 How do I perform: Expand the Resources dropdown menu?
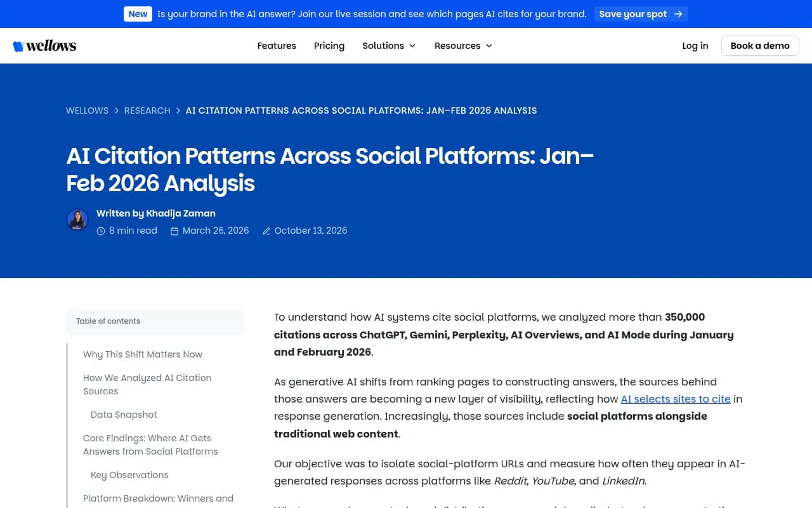click(463, 46)
